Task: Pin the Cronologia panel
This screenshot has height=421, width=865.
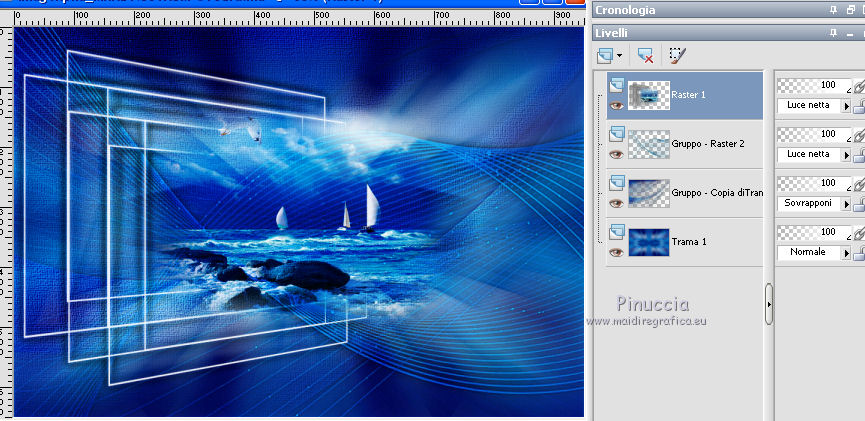Action: pos(834,9)
